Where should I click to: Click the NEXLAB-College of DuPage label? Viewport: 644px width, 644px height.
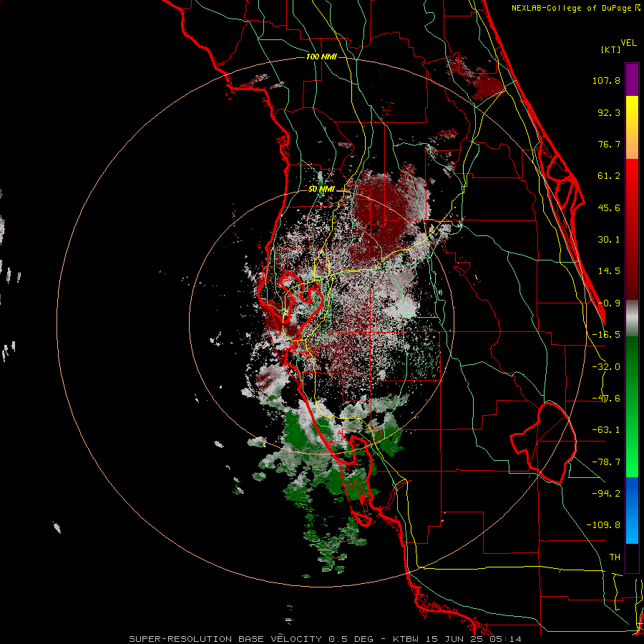point(576,8)
